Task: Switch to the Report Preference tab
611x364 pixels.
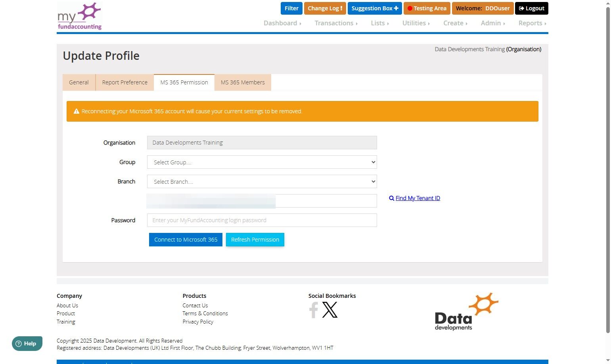Action: tap(125, 82)
